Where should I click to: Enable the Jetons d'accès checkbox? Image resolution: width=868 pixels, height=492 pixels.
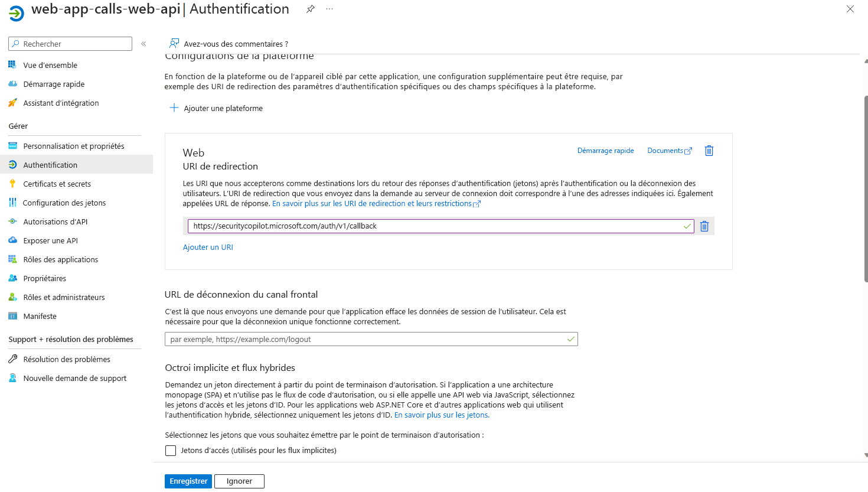(x=170, y=450)
